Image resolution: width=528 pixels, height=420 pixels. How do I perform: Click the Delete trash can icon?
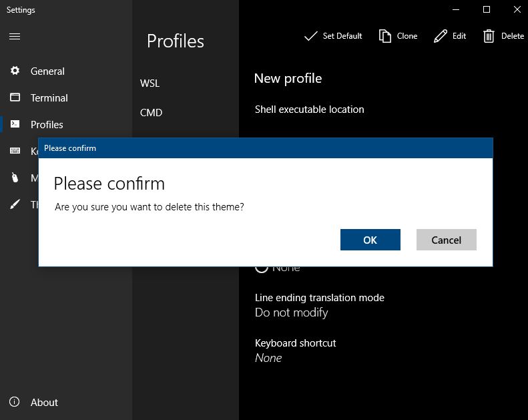[489, 36]
